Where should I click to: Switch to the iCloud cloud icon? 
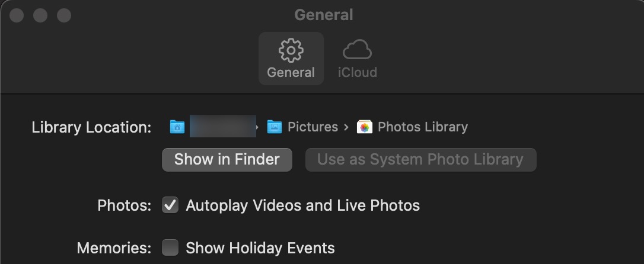point(357,50)
